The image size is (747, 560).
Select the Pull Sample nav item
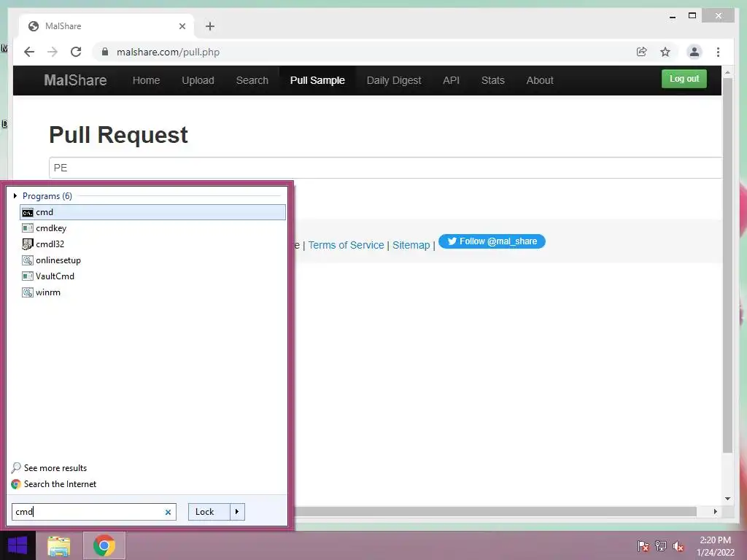(x=317, y=80)
